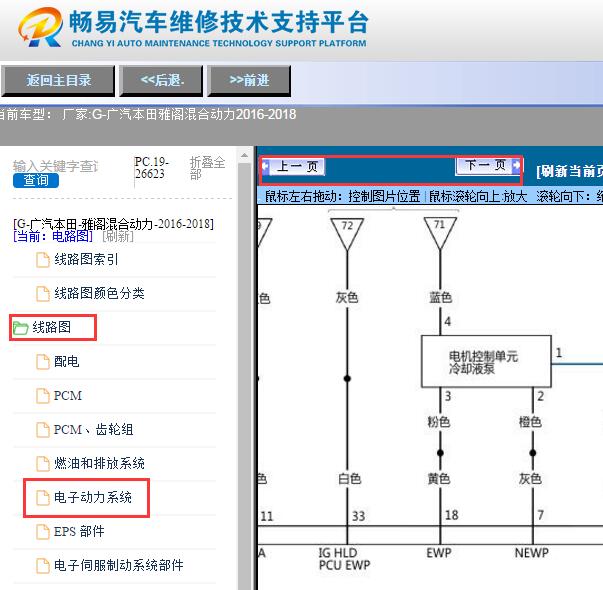This screenshot has width=603, height=590.
Task: Go to previous page with 上一页
Action: tap(297, 167)
